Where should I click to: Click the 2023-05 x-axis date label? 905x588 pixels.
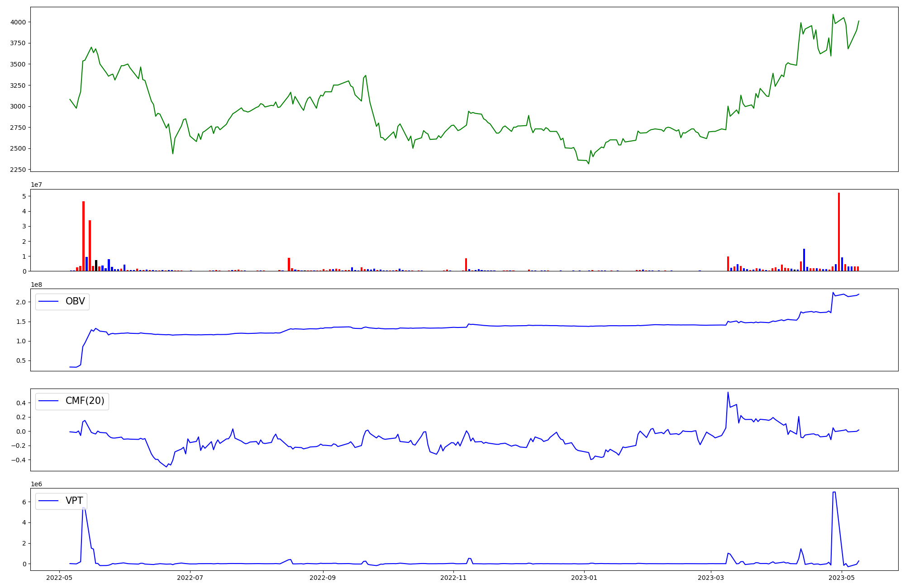pos(842,578)
